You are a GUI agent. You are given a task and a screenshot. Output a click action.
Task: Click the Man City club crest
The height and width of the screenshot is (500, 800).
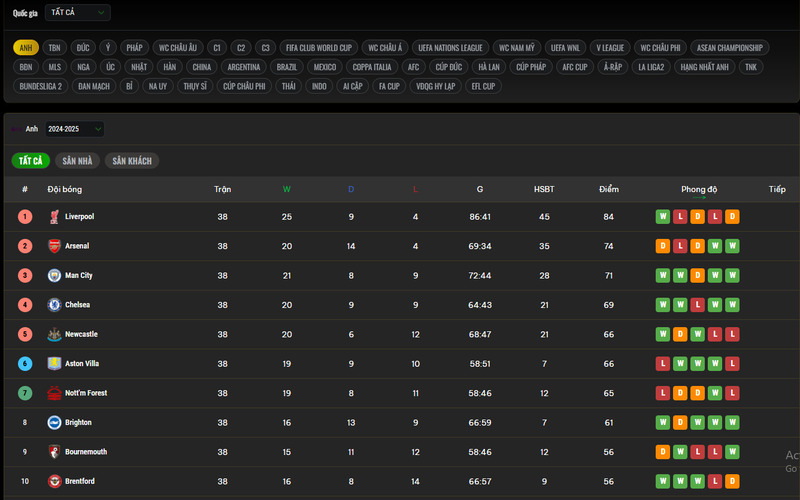(x=54, y=276)
